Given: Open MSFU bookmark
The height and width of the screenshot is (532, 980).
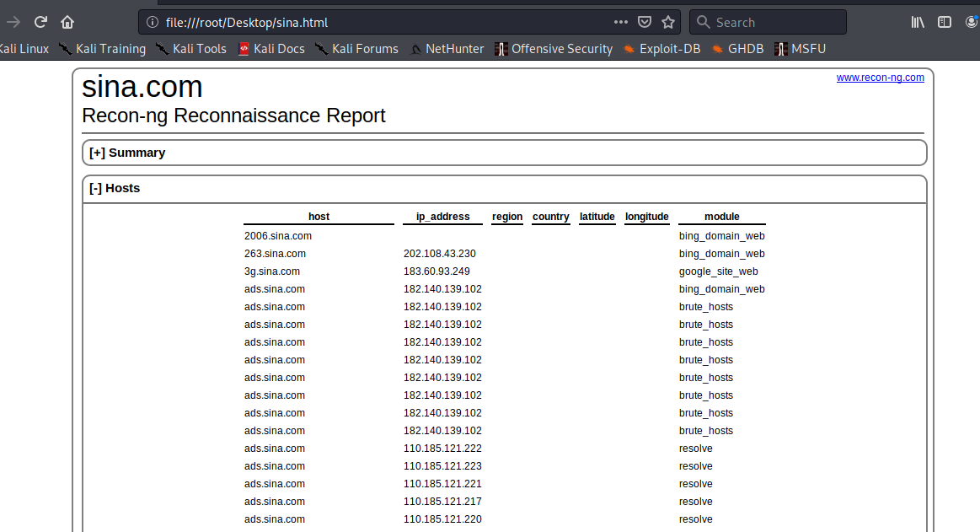Looking at the screenshot, I should click(801, 49).
